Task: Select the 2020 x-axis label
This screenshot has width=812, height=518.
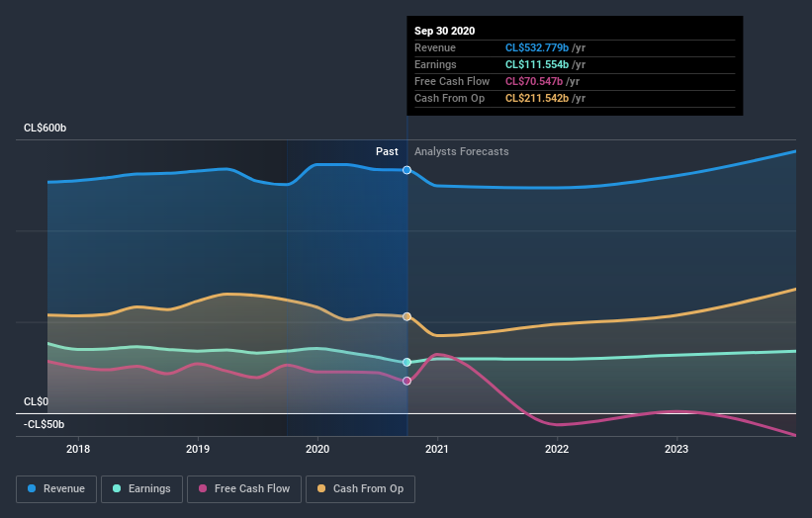Action: (x=317, y=449)
